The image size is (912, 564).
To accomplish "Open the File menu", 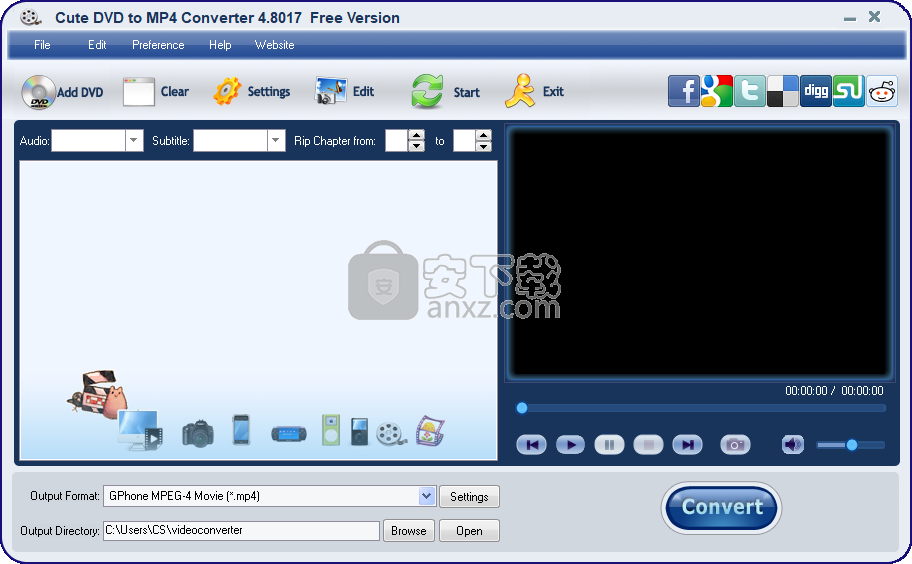I will [42, 45].
